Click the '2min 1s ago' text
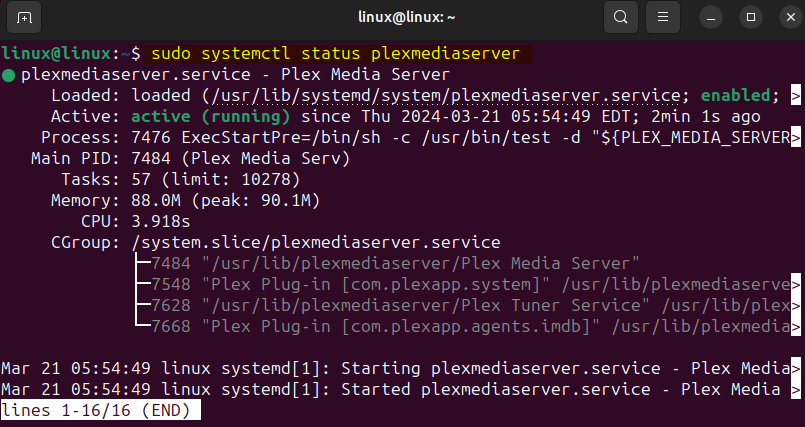This screenshot has width=805, height=427. pyautogui.click(x=705, y=117)
